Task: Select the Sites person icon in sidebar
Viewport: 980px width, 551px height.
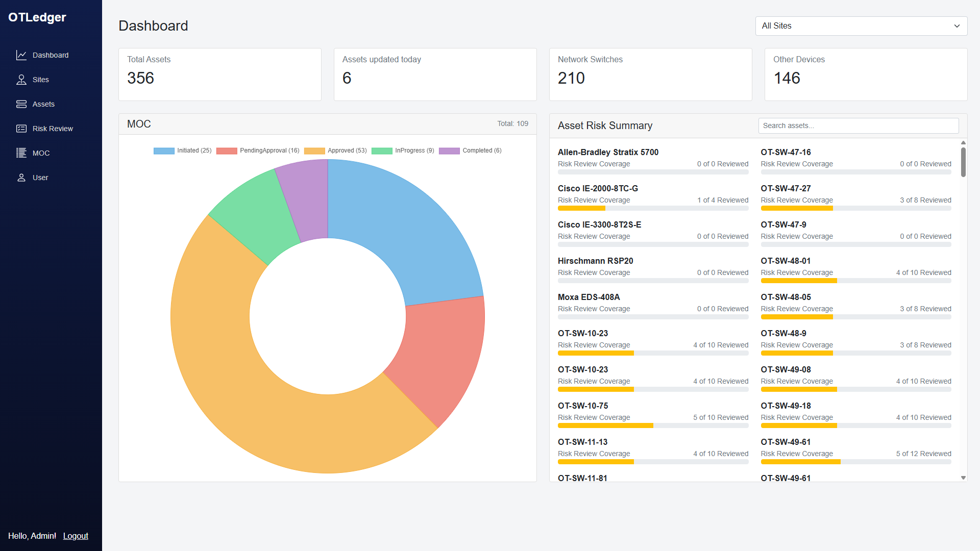Action: 21,79
